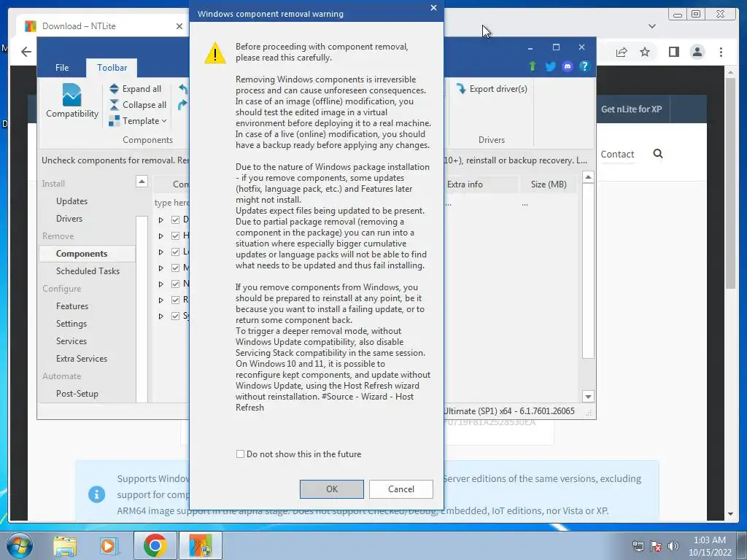Open Windows Media Player from taskbar
This screenshot has width=747, height=560.
(108, 545)
